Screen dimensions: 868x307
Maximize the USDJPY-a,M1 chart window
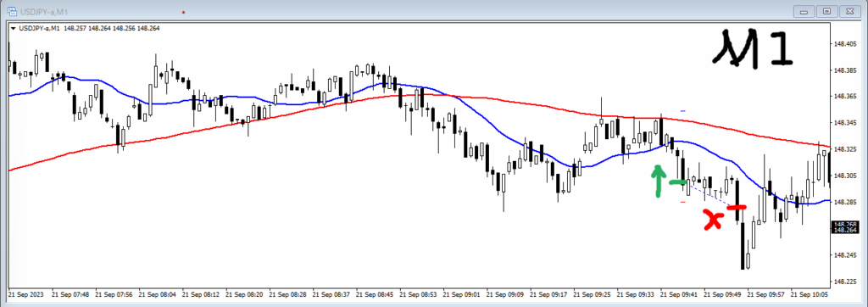click(x=827, y=11)
